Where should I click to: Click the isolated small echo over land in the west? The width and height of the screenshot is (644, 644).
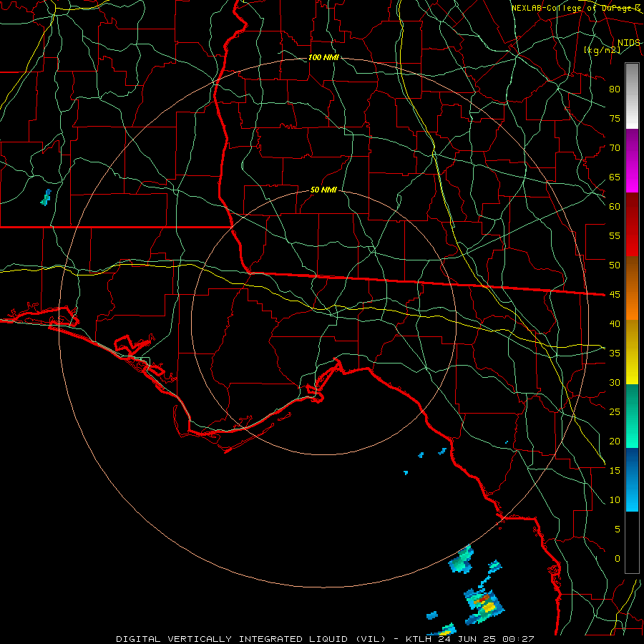46,197
